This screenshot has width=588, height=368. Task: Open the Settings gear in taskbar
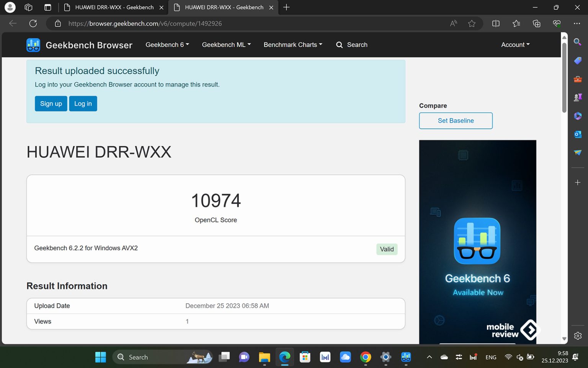click(x=386, y=357)
